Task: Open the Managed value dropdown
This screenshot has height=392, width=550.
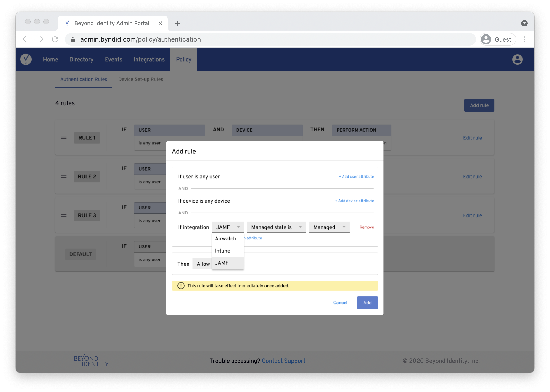Action: point(329,227)
